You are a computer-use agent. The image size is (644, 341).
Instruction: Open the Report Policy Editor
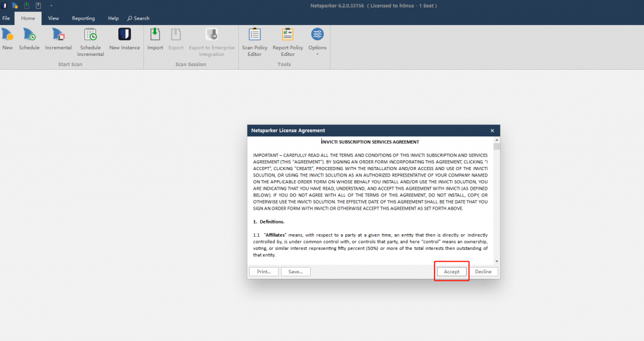pyautogui.click(x=287, y=42)
